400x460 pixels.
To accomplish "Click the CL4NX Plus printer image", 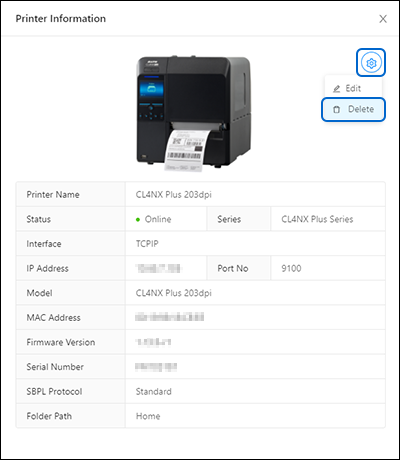I will click(193, 113).
